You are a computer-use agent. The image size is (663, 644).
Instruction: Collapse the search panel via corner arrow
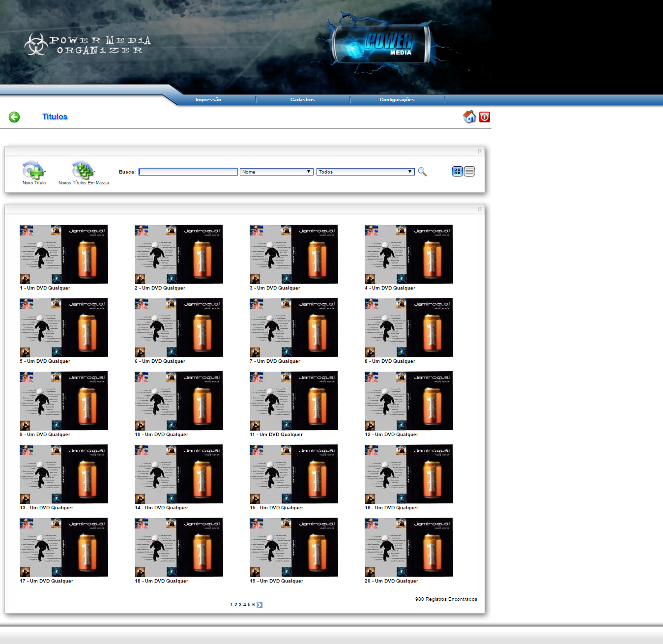[x=480, y=151]
